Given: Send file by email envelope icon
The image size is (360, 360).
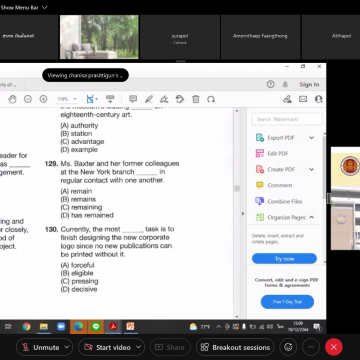Looking at the screenshot, I should click(x=303, y=99).
